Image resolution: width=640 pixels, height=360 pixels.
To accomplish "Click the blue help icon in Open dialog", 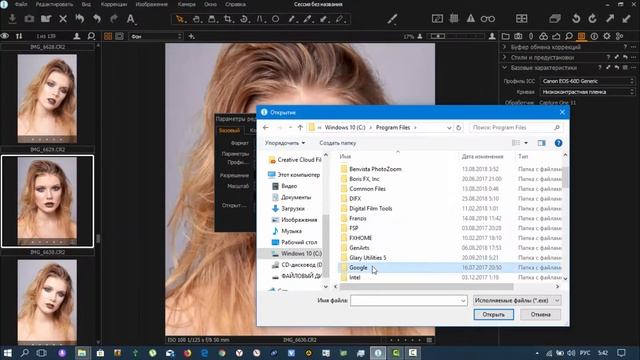I will pos(558,143).
